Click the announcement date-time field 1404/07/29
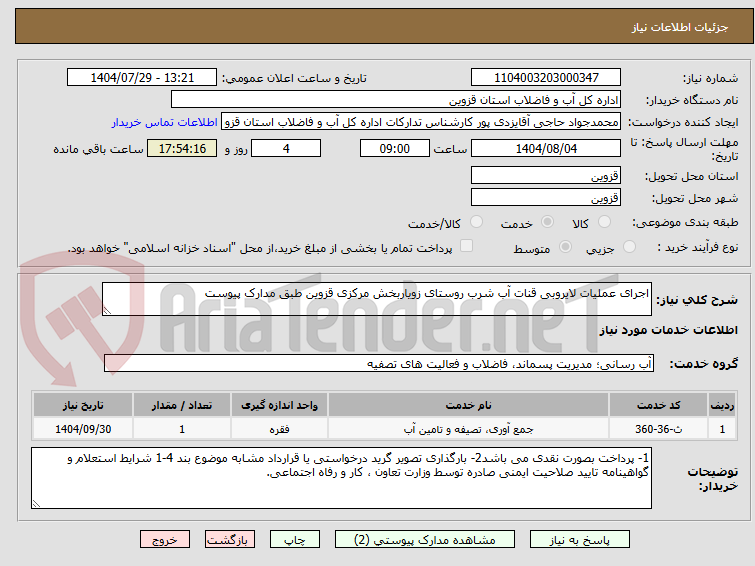The width and height of the screenshot is (755, 566). (x=142, y=78)
